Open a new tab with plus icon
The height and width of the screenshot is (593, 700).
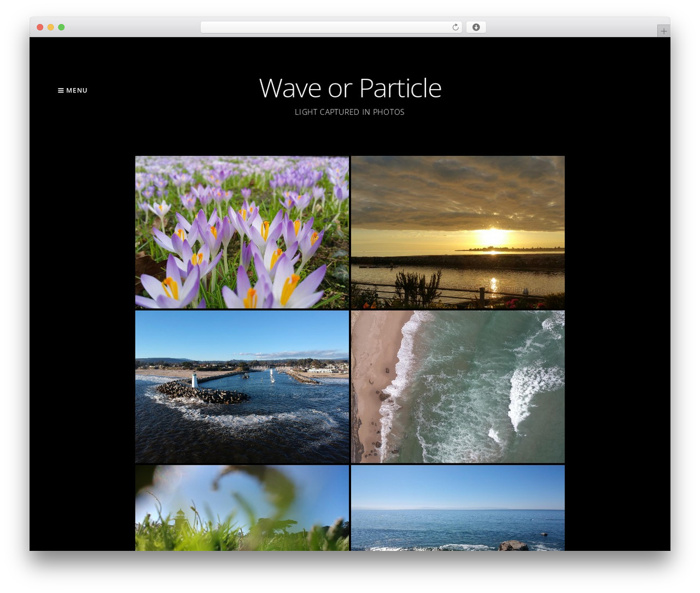pyautogui.click(x=663, y=31)
